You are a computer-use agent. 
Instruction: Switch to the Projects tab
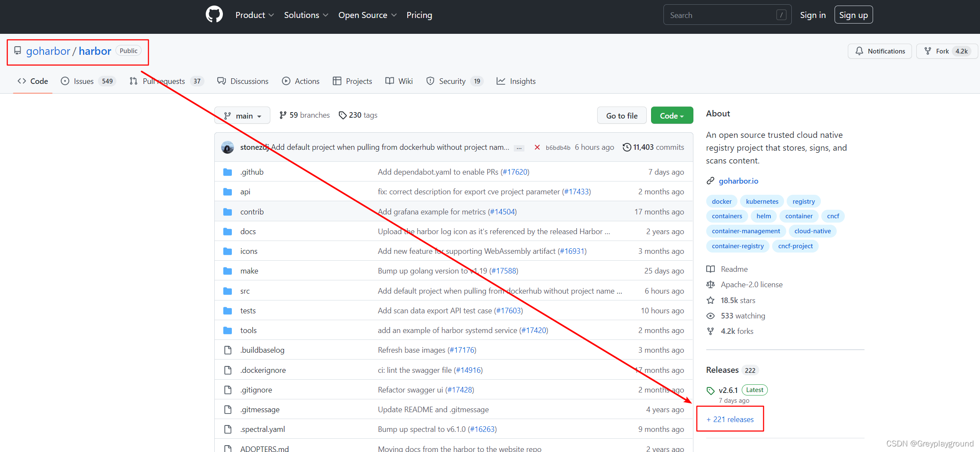[352, 81]
